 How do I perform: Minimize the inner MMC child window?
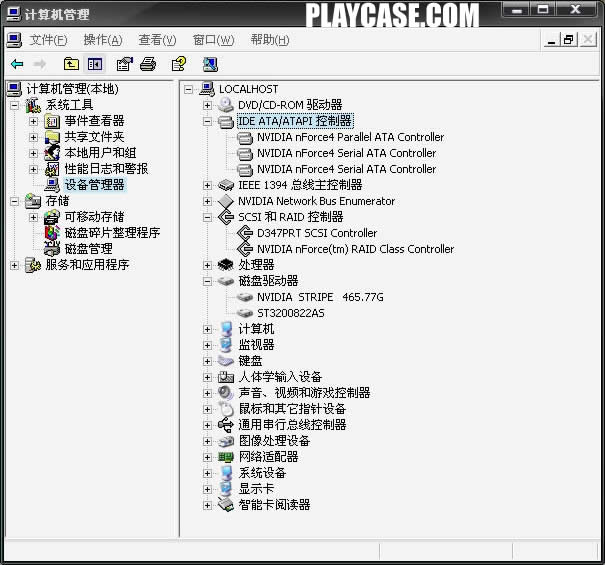tap(552, 40)
